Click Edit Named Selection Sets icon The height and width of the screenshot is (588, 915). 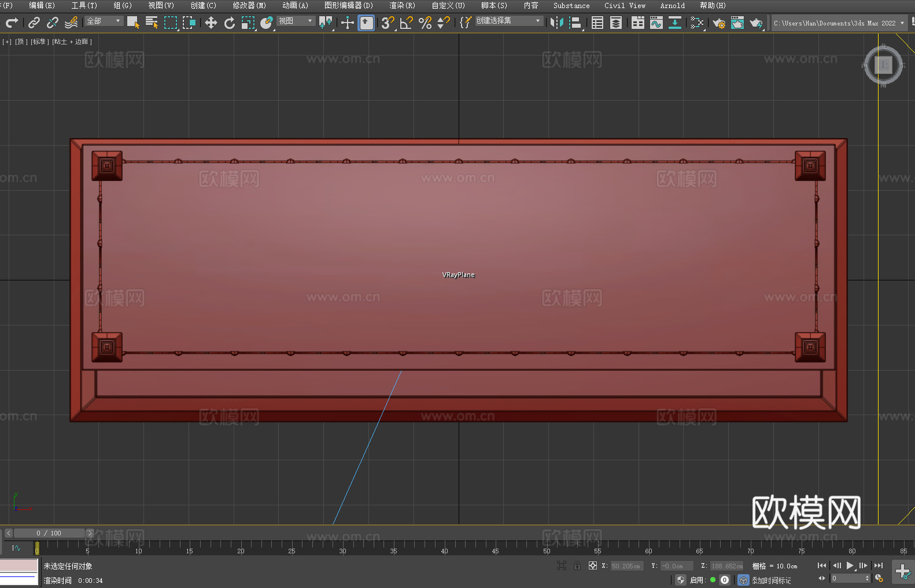465,23
